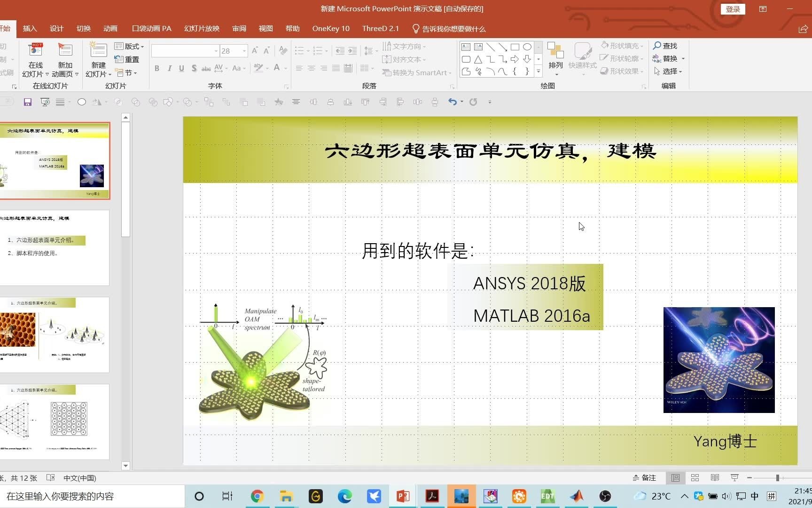Select the oval shape tool in the Drawing gallery

tap(527, 47)
